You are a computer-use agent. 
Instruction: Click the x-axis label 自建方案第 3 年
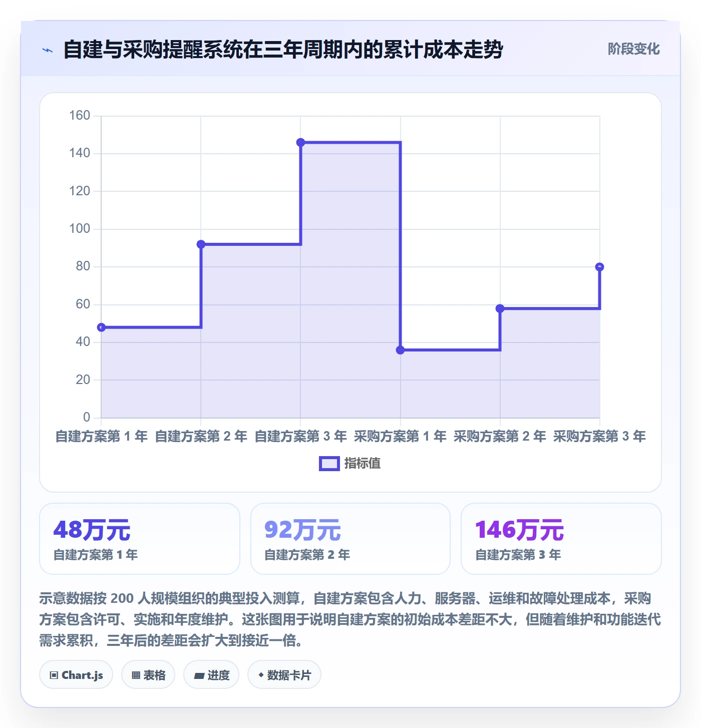pyautogui.click(x=300, y=437)
